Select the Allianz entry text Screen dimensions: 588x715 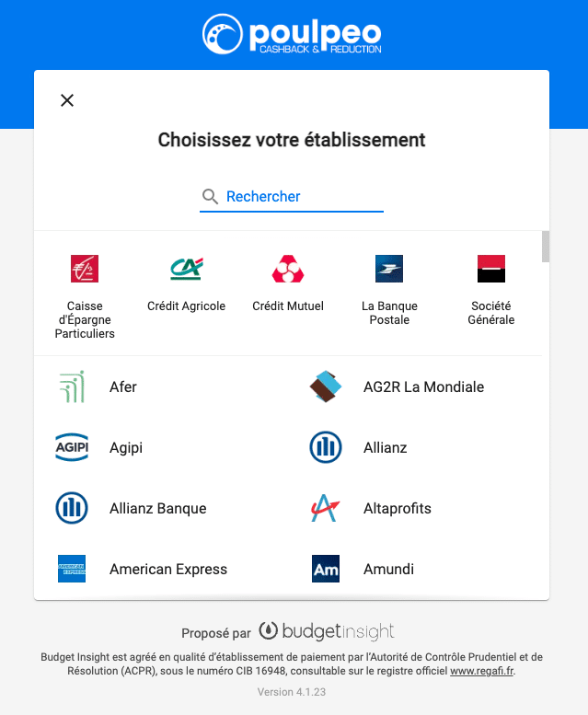[x=386, y=447]
